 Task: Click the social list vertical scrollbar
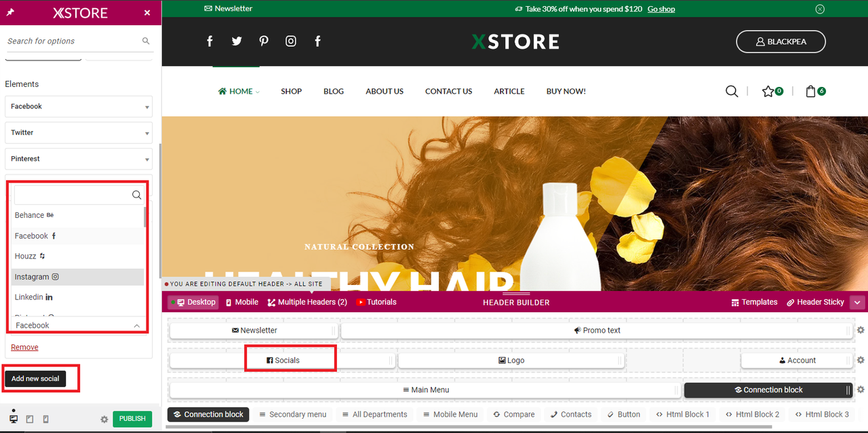point(145,217)
